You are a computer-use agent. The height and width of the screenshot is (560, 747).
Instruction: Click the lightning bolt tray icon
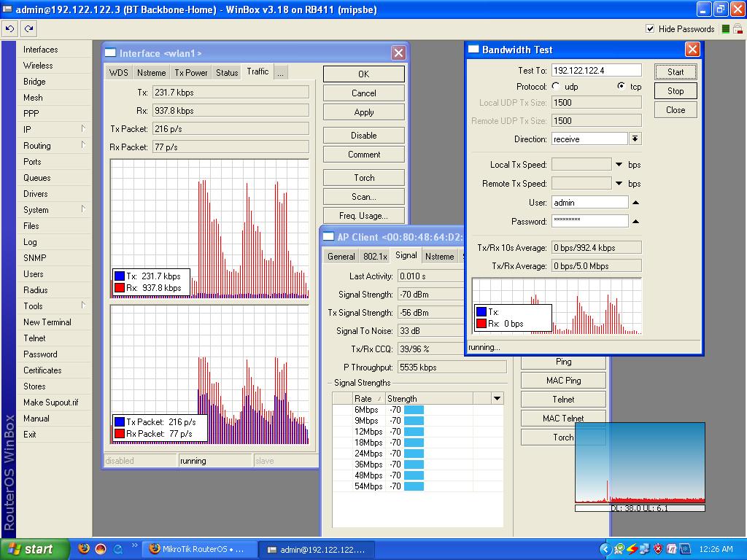pyautogui.click(x=632, y=549)
